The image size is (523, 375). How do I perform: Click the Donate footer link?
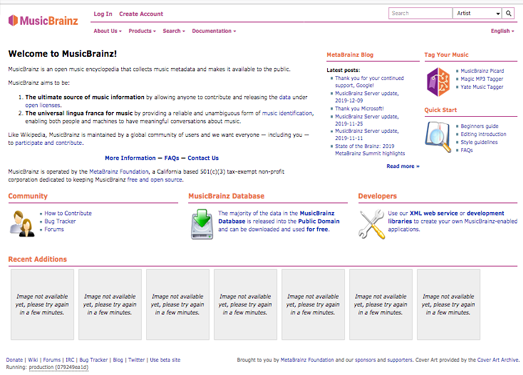pyautogui.click(x=14, y=360)
